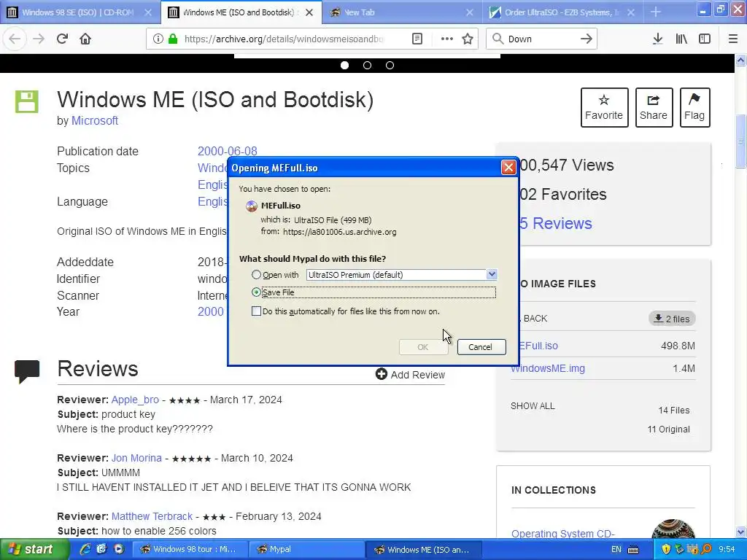The height and width of the screenshot is (560, 747).
Task: Click the MEFull.iso disc file icon
Action: [251, 206]
